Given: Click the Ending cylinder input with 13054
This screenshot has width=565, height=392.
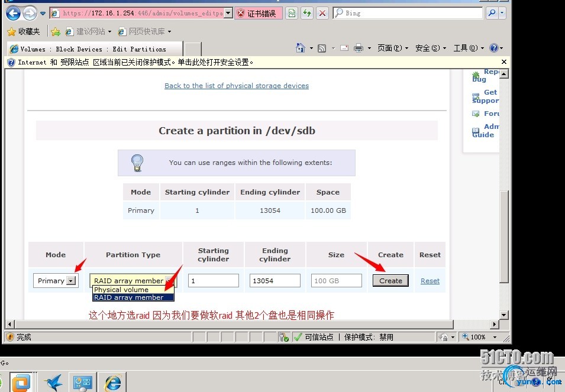Looking at the screenshot, I should pos(275,281).
